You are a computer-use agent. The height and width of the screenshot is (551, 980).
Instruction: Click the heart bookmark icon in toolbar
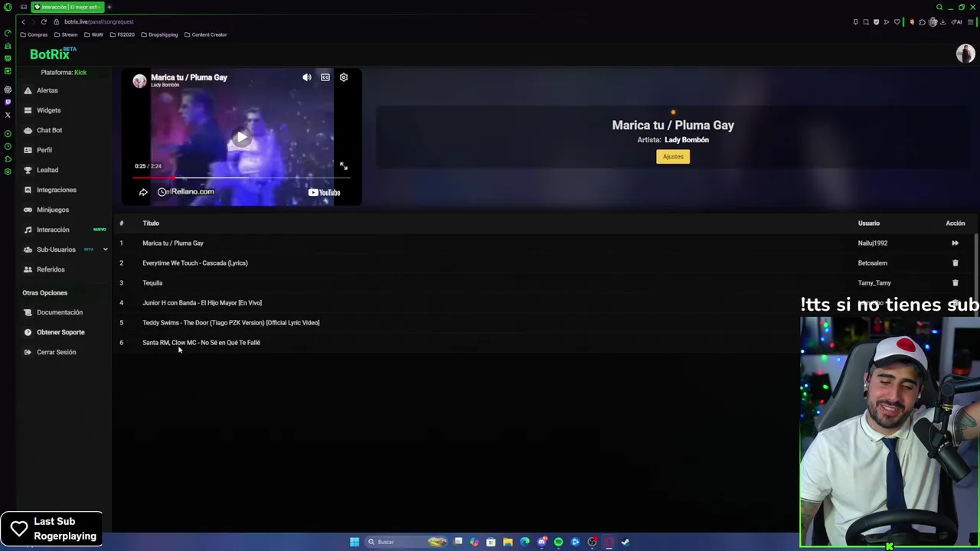tap(897, 22)
